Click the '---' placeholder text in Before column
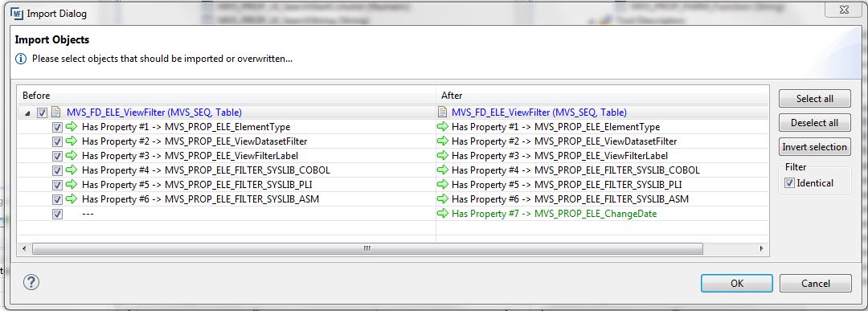This screenshot has height=311, width=868. click(88, 213)
